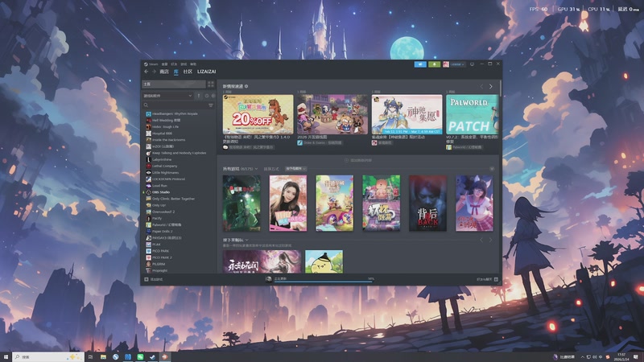Click the download progress bar at the bottom
Image resolution: width=644 pixels, height=362 pixels.
324,282
